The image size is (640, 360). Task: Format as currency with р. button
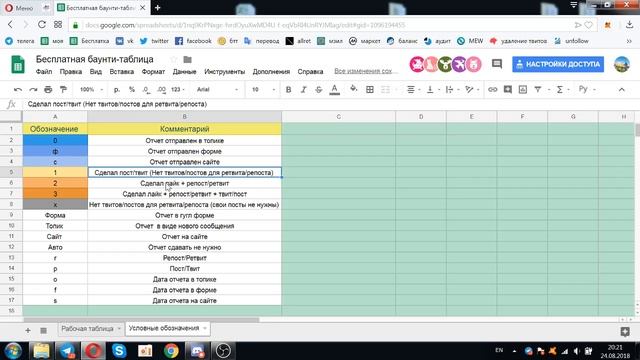(117, 89)
